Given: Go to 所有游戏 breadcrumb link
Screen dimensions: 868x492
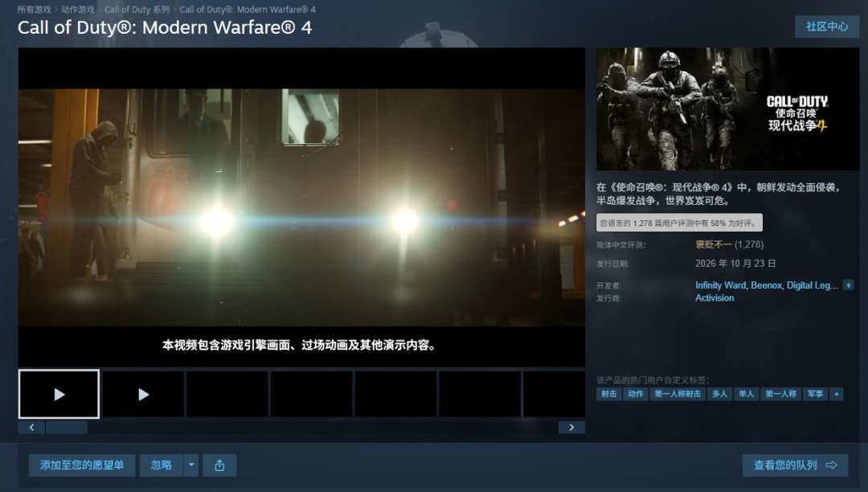Looking at the screenshot, I should coord(35,10).
